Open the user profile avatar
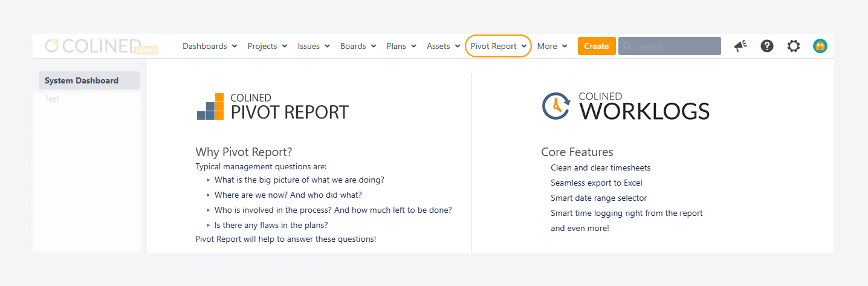Image resolution: width=868 pixels, height=286 pixels. (820, 46)
